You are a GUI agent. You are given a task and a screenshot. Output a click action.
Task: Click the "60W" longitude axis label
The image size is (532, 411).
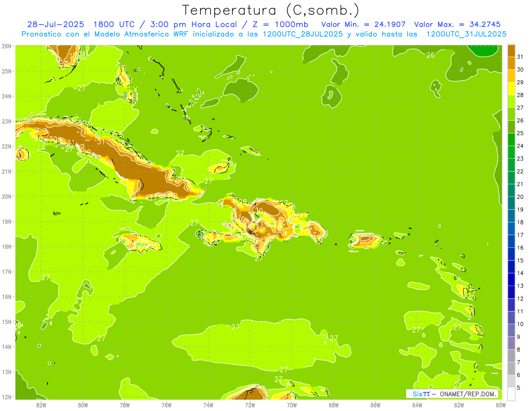501,405
